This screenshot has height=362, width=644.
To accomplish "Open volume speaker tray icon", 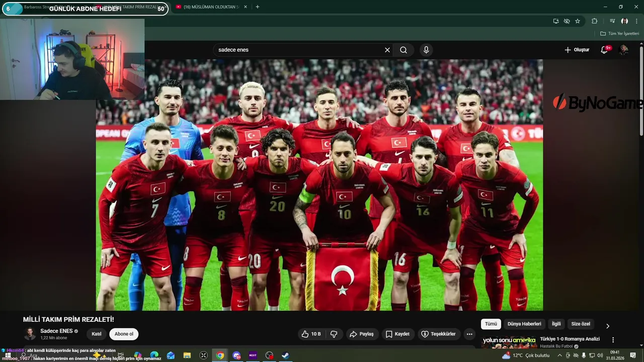I will pos(600,355).
